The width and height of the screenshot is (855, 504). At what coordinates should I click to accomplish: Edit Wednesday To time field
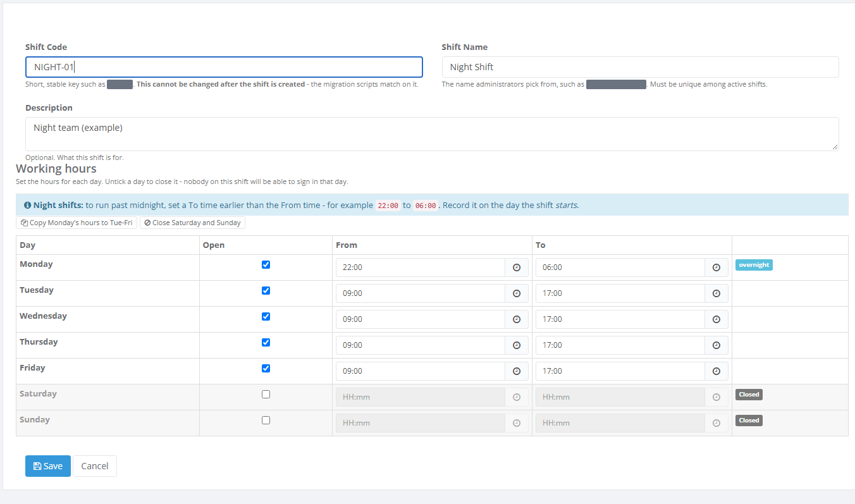[620, 319]
